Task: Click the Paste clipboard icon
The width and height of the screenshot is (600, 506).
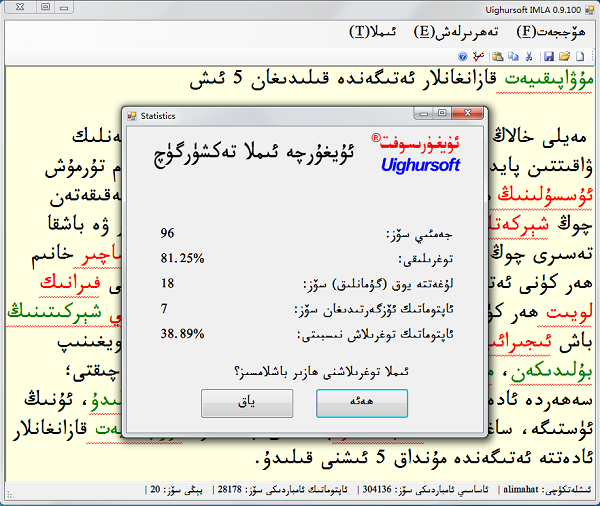Action: (498, 57)
